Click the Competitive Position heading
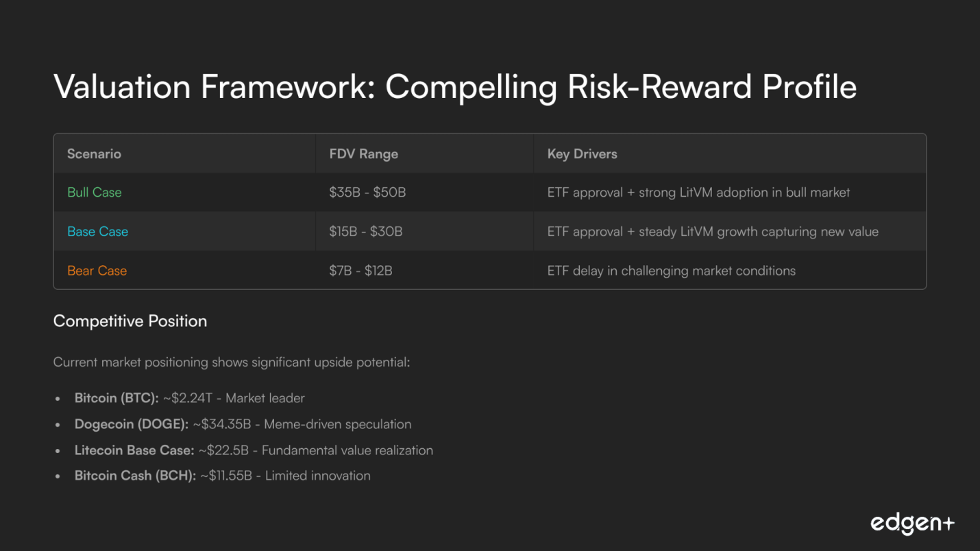Screen dimensions: 980x551 pos(130,321)
